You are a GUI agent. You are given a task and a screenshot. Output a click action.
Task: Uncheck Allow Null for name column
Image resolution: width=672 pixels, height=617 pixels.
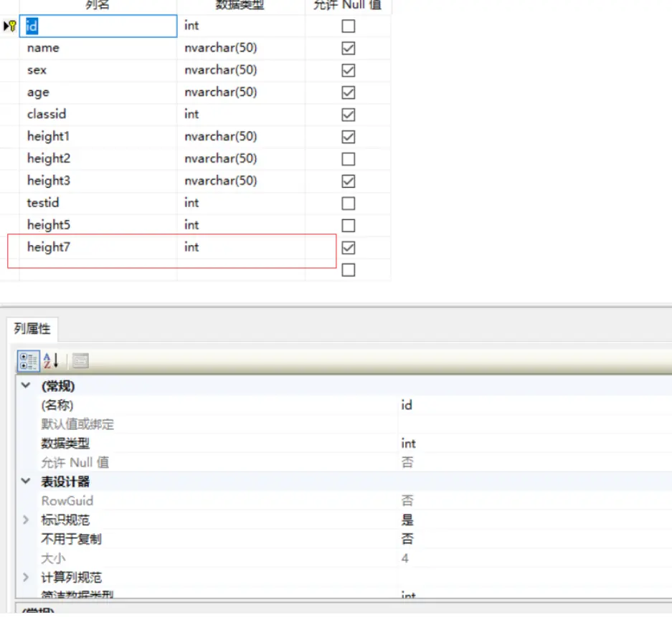[348, 48]
